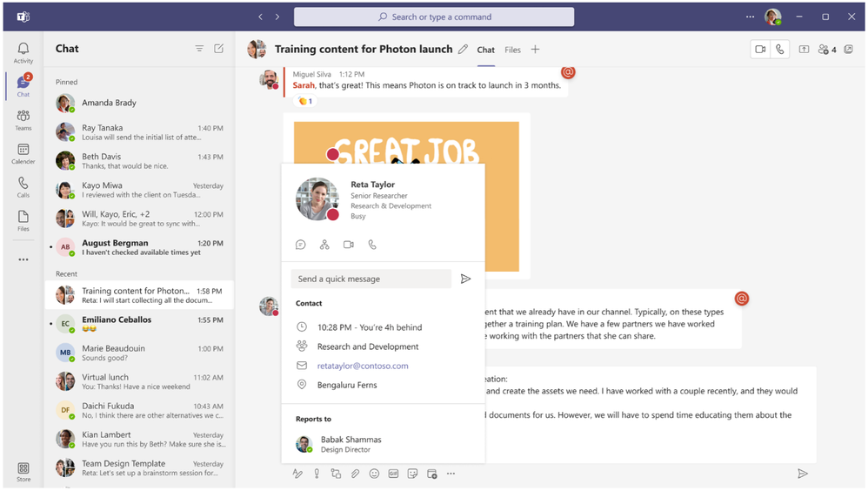Open the Format text options
868x491 pixels.
297,474
